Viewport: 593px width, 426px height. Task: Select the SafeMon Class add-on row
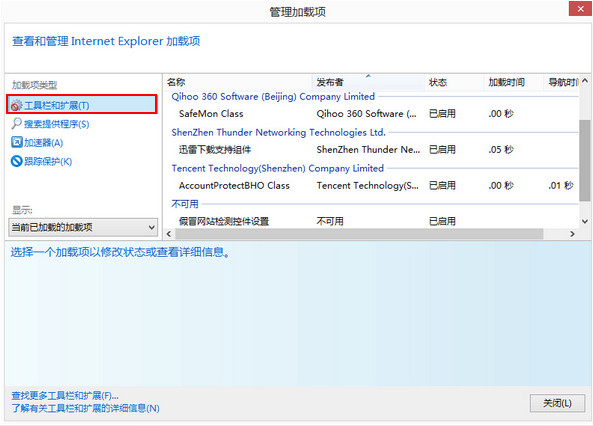(x=371, y=114)
